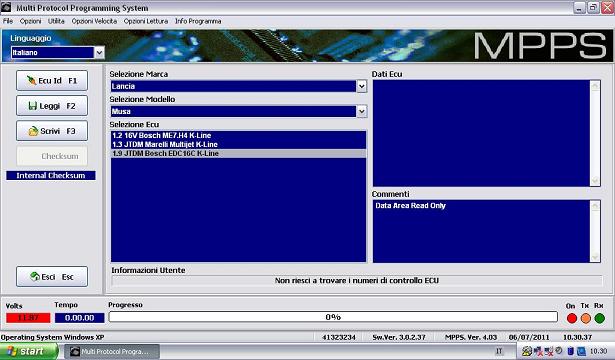This screenshot has width=615, height=360.
Task: Select 1.9 JTDM Bosch EDC16C K-Line
Action: [x=238, y=153]
